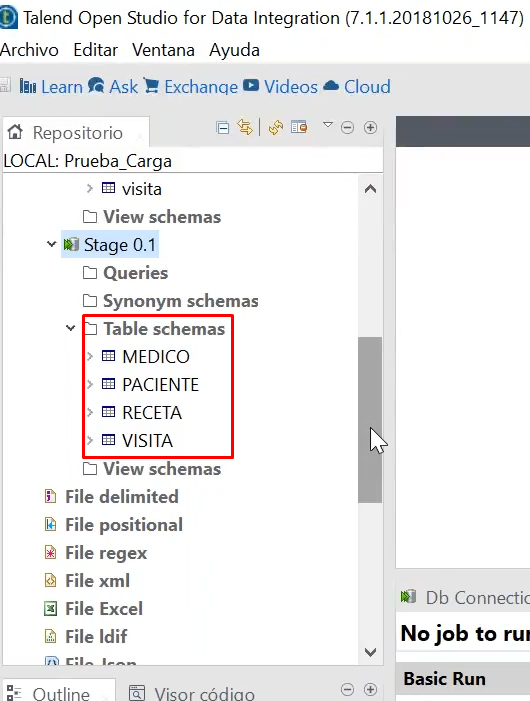Screen dimensions: 530x701
Task: Select the first View schemas folder
Action: point(152,217)
